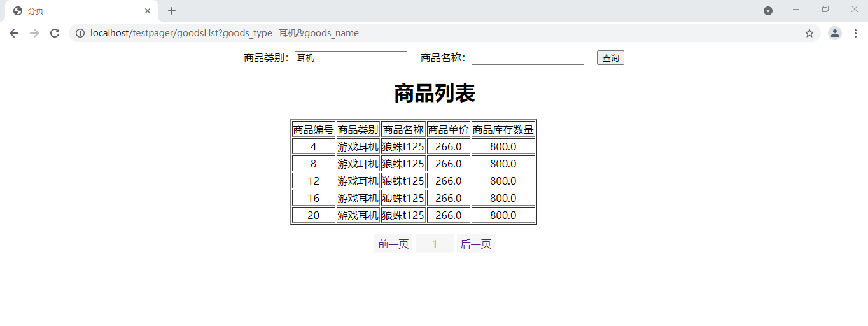Image resolution: width=868 pixels, height=326 pixels.
Task: Open Chrome's three-dot menu
Action: coord(855,33)
